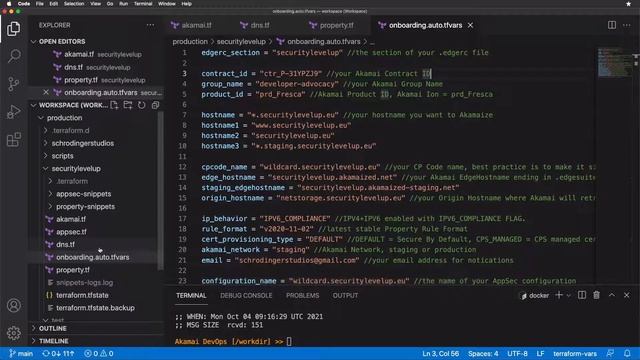Viewport: 640px width, 360px height.
Task: Expand the appsec-snippets folder
Action: click(83, 194)
